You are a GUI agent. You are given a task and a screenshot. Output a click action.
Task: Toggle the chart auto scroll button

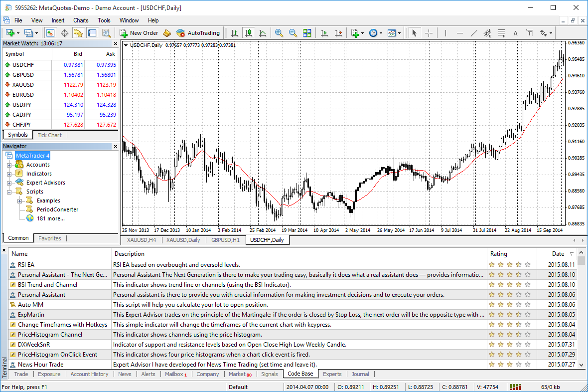pos(324,33)
